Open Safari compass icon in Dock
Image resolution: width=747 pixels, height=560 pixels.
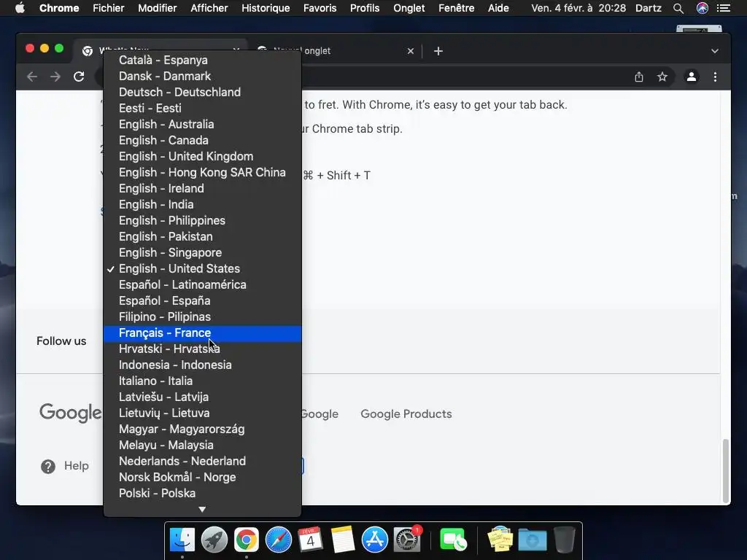278,540
